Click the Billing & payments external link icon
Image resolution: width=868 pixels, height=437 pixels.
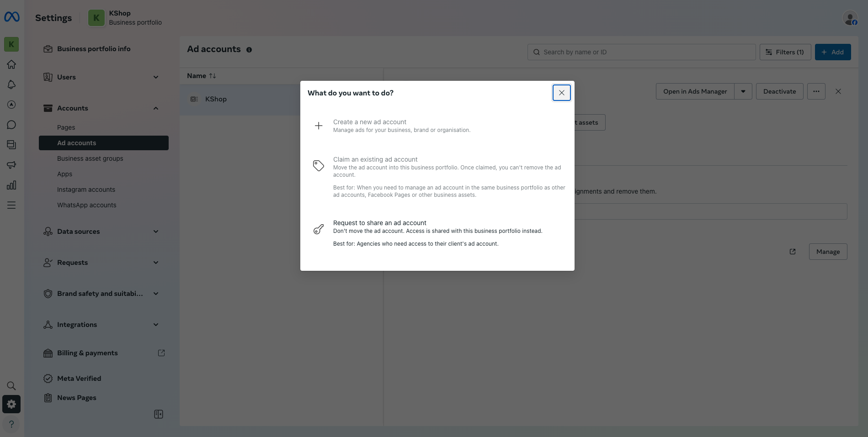click(161, 353)
